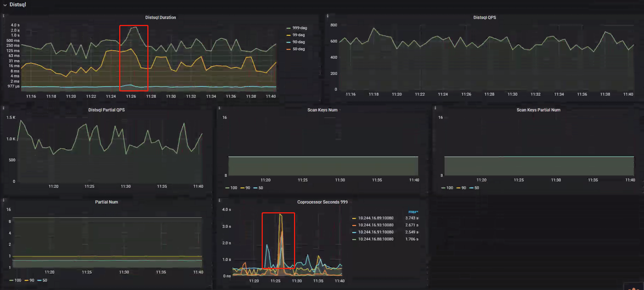Viewport: 644px width, 290px height.
Task: Click the 2.549 s max value
Action: point(412,232)
